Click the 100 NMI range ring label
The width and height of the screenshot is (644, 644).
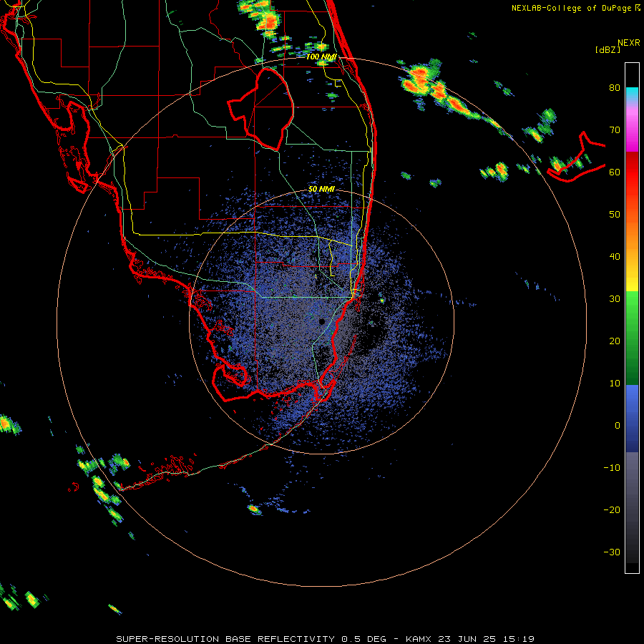[321, 57]
